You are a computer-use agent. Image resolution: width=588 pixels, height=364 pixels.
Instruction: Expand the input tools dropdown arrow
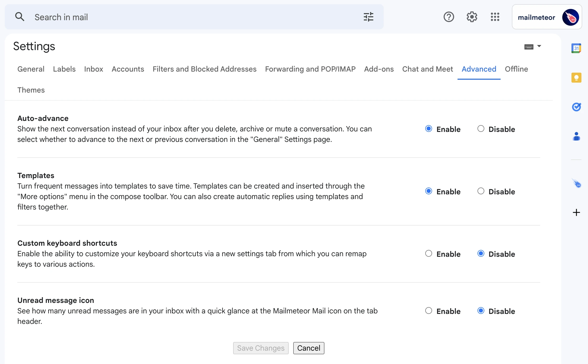(539, 46)
